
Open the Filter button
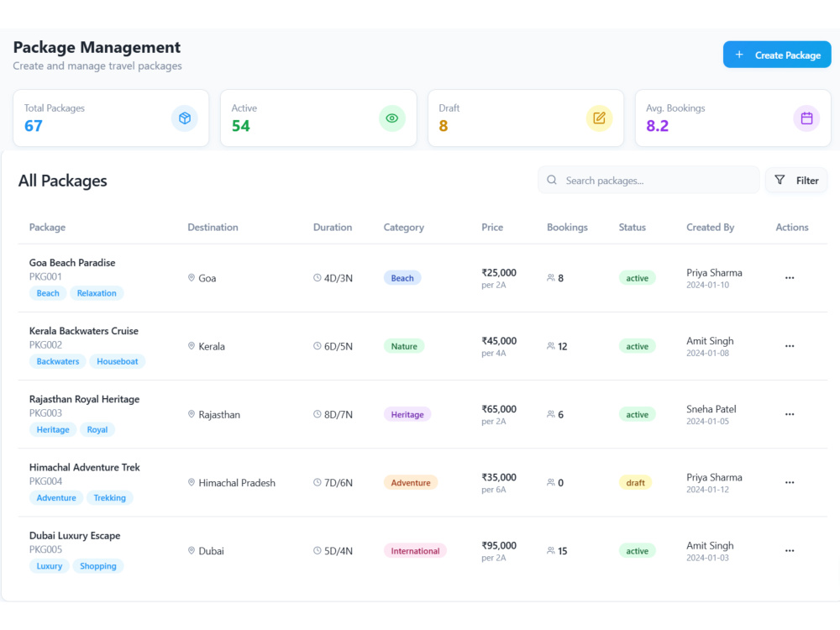point(796,180)
